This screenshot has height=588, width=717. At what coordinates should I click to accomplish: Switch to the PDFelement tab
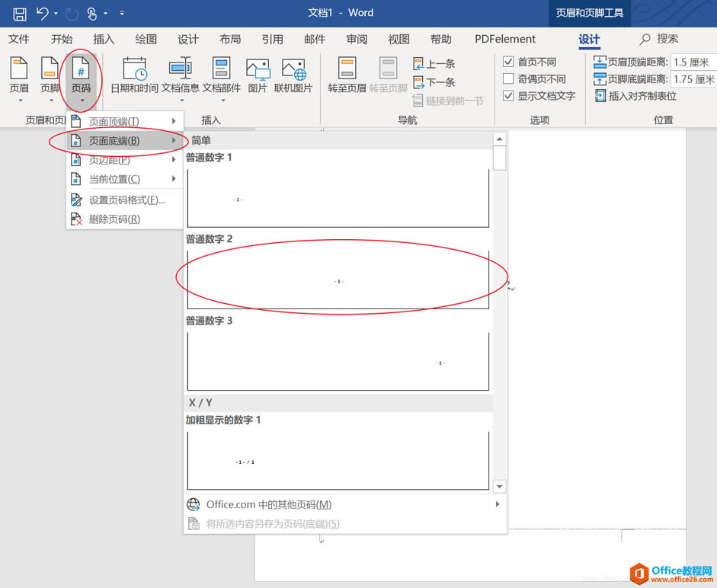tap(505, 40)
